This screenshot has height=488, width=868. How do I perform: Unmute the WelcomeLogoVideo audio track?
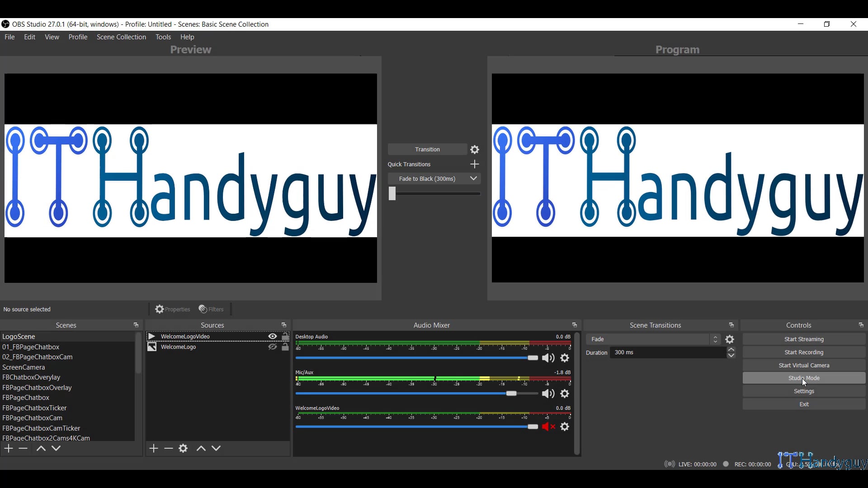[x=548, y=427]
